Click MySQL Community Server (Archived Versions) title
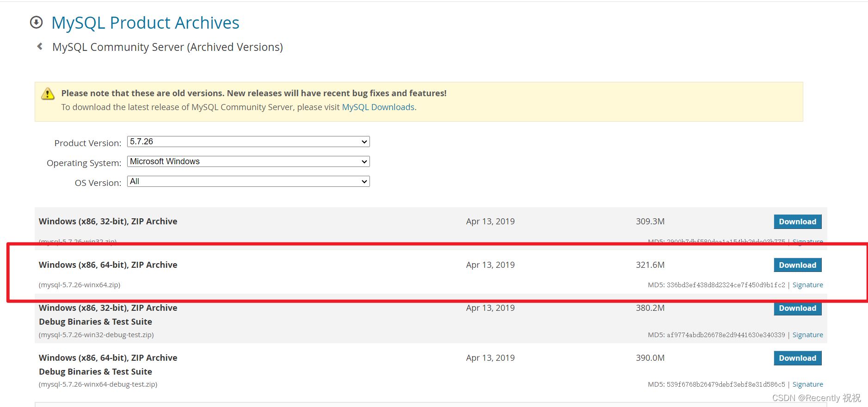The height and width of the screenshot is (407, 868). [167, 47]
